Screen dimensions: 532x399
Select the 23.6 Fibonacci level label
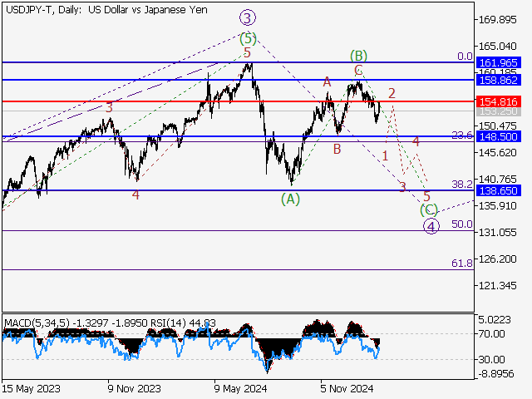pyautogui.click(x=461, y=135)
